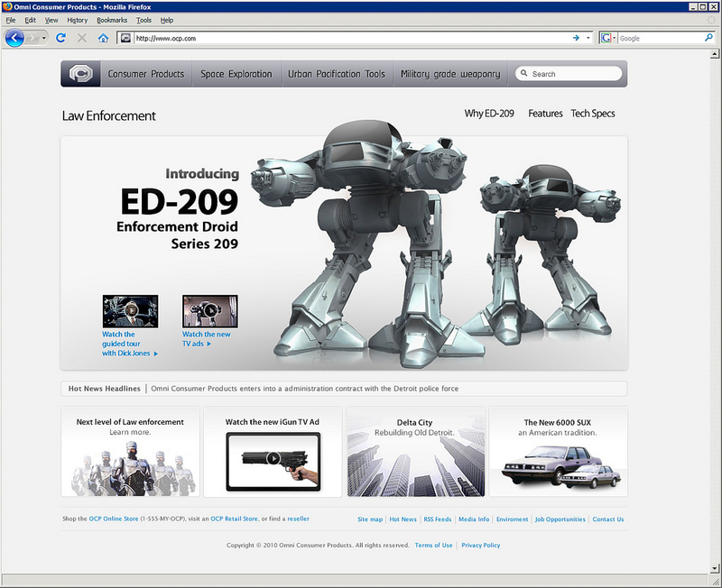722x588 pixels.
Task: Click the Firefox back arrow button
Action: (14, 38)
